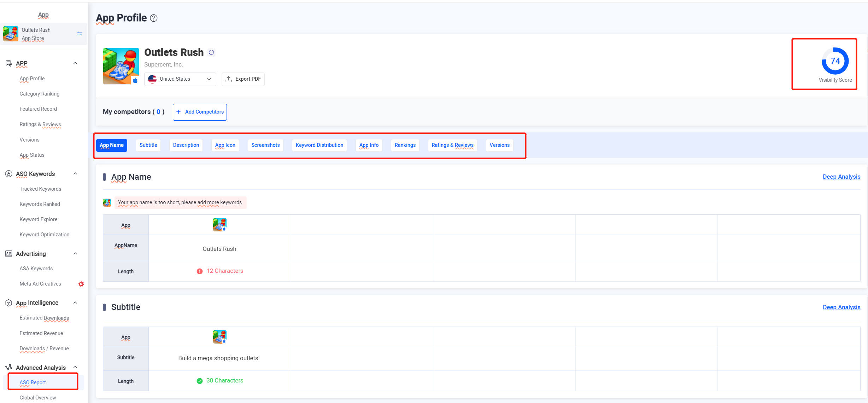This screenshot has width=868, height=403.
Task: Switch to the Subtitle tab
Action: pos(148,145)
